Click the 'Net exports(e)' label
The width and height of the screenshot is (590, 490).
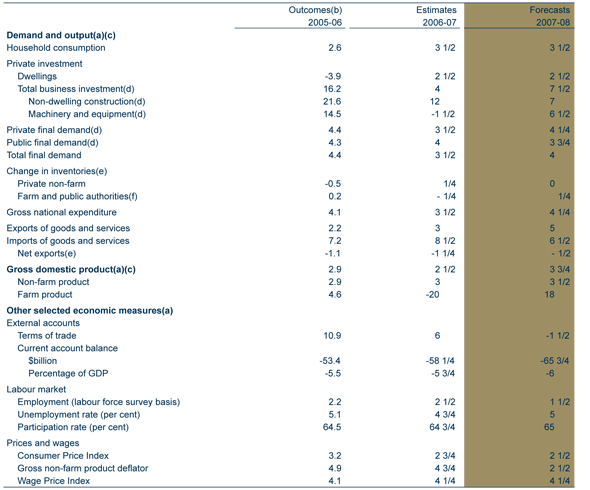47,254
